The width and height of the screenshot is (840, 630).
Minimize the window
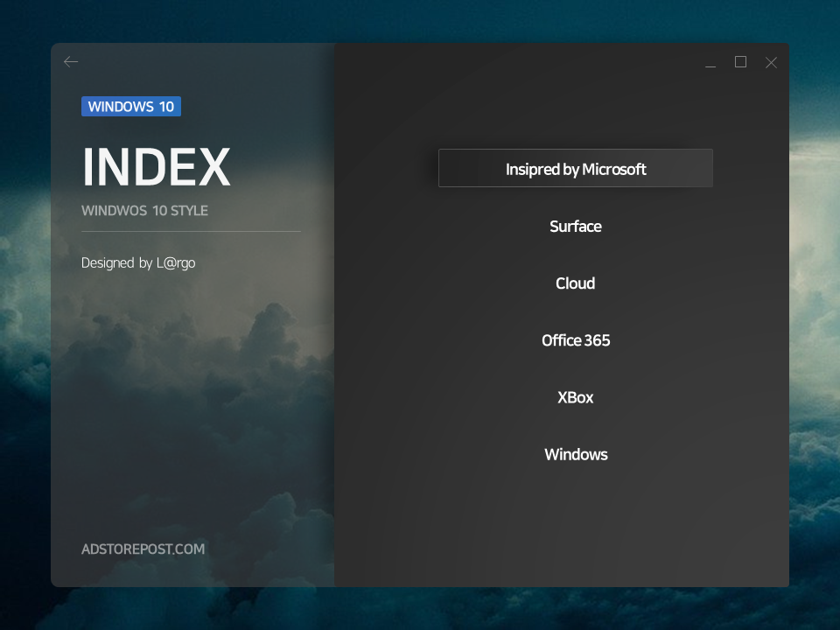pyautogui.click(x=710, y=66)
